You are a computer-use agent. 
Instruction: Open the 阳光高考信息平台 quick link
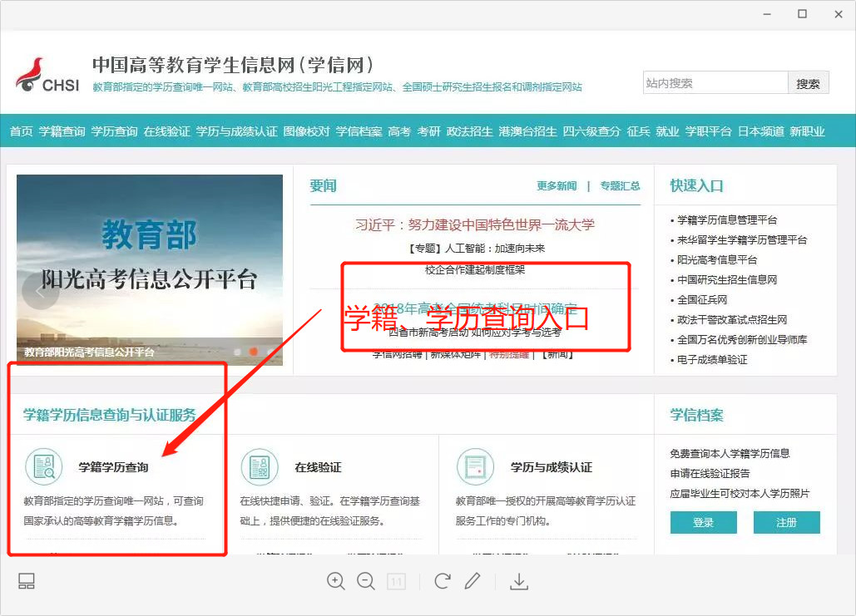717,259
